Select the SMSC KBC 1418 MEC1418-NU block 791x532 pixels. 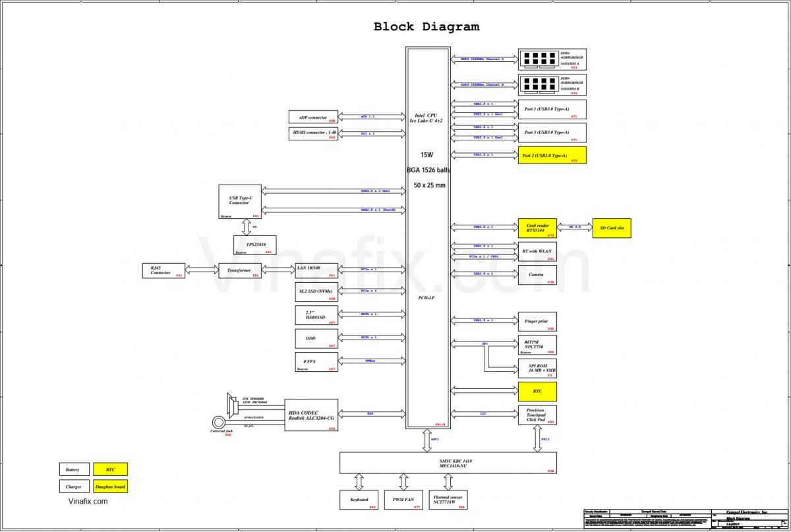click(448, 463)
